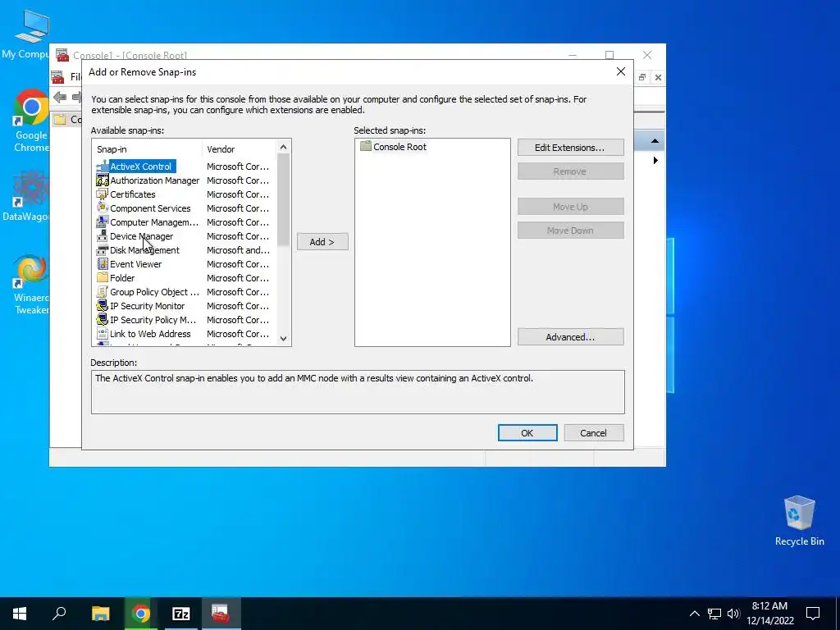Switch to Chrome in the taskbar
Screen dimensions: 840x630
[x=141, y=614]
